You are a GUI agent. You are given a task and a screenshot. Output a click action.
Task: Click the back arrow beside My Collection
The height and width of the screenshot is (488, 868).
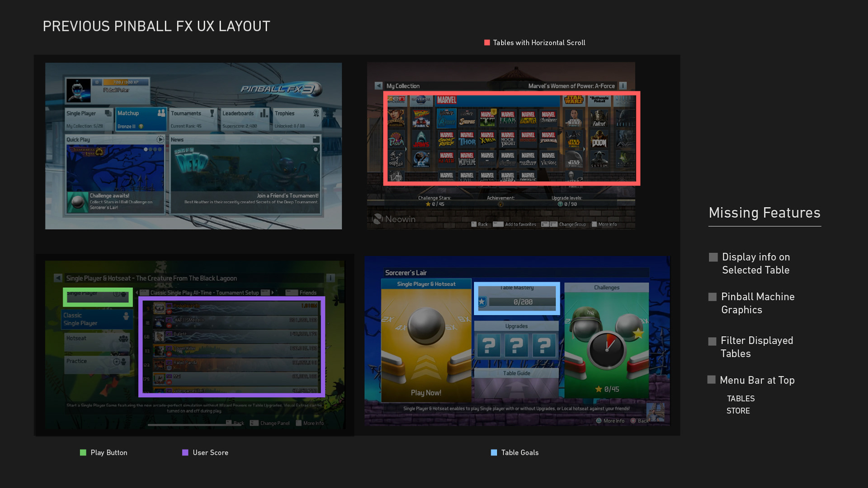[379, 85]
